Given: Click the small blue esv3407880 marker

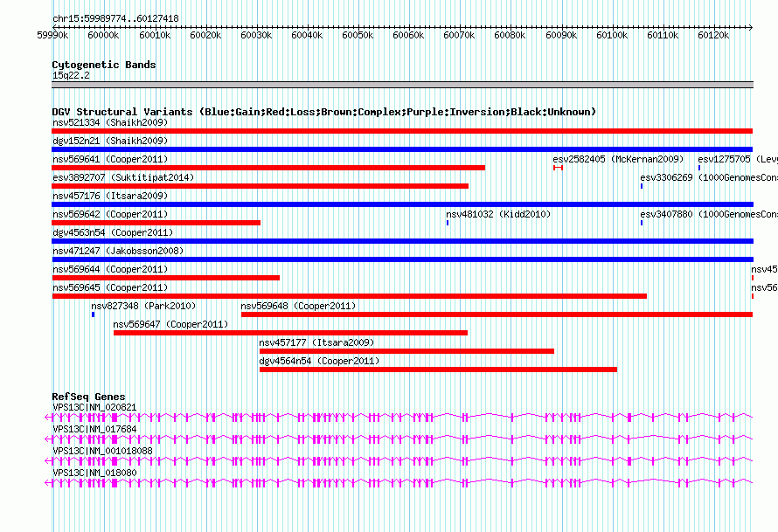Looking at the screenshot, I should click(x=642, y=223).
